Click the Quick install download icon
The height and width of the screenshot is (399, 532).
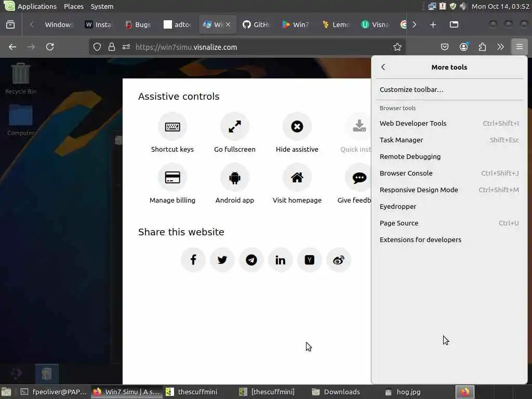pyautogui.click(x=359, y=126)
